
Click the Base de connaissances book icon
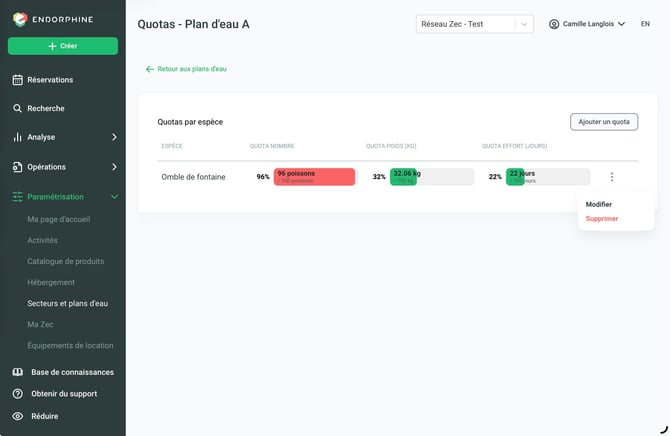[18, 372]
